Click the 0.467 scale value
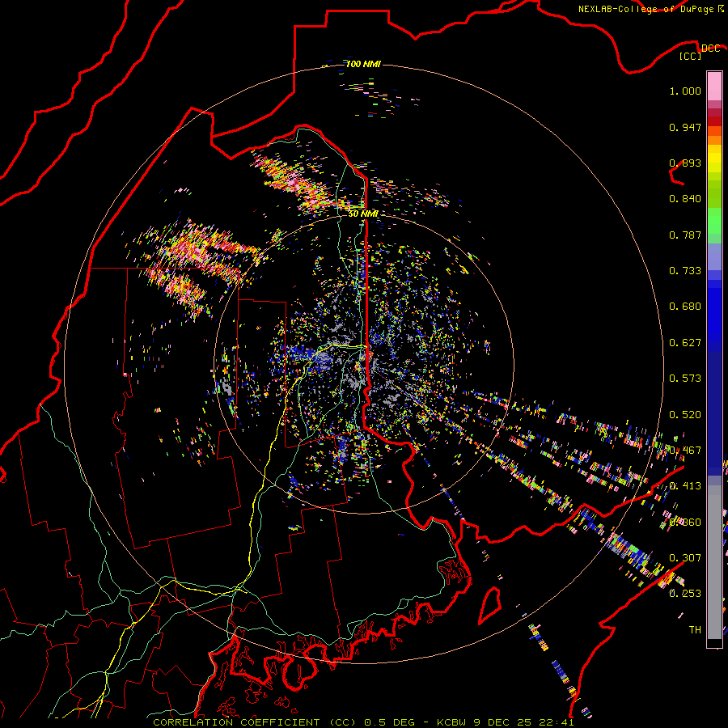Image resolution: width=728 pixels, height=728 pixels. 685,451
